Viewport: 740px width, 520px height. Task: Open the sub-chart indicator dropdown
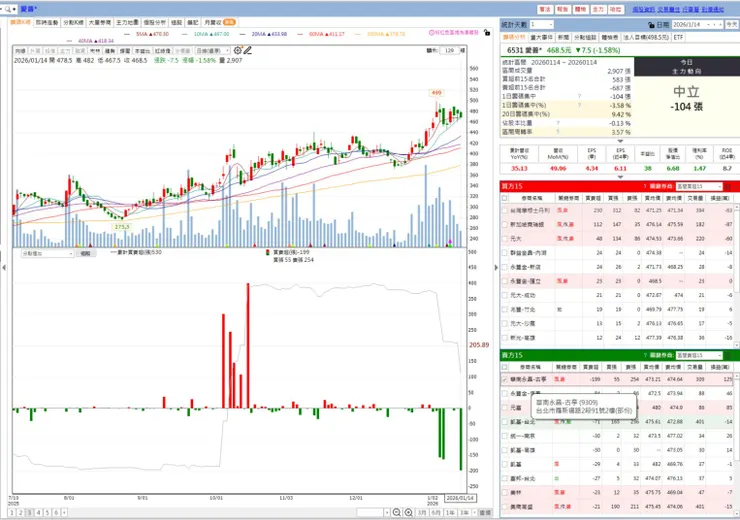tap(47, 254)
